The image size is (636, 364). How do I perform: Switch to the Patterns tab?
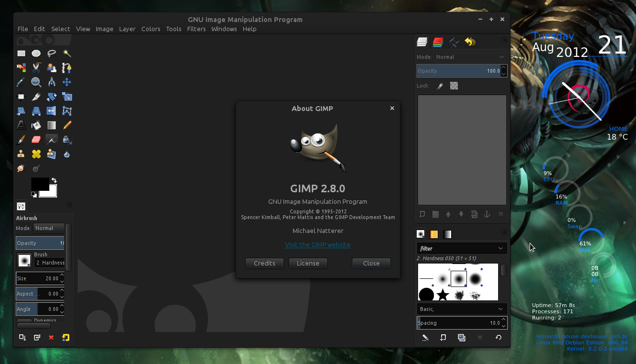click(434, 234)
